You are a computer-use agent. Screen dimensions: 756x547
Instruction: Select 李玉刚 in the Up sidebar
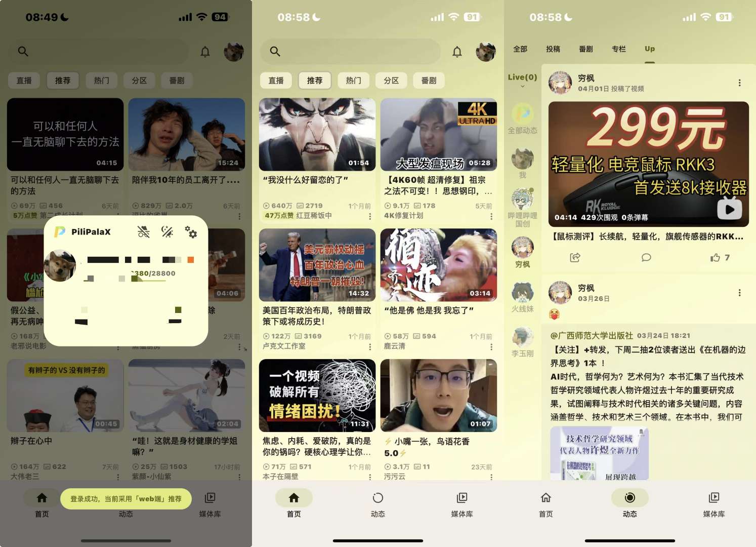tap(523, 342)
